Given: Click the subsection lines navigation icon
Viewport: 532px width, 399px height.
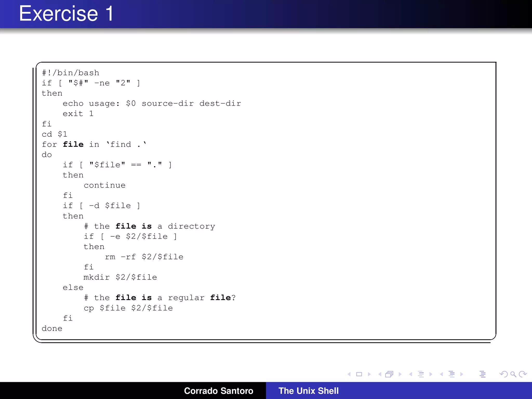Looking at the screenshot, I should pos(421,374).
